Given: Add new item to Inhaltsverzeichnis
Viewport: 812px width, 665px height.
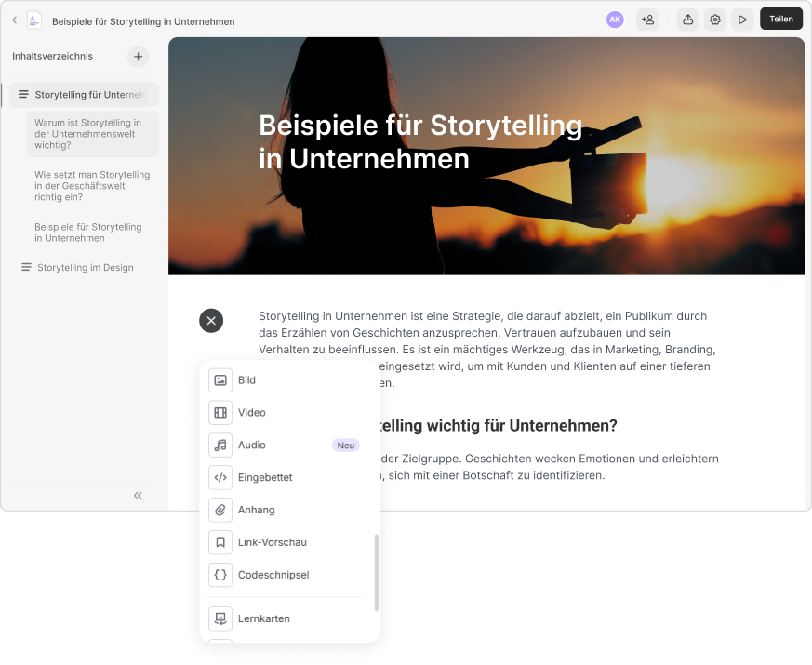Looking at the screenshot, I should click(139, 57).
